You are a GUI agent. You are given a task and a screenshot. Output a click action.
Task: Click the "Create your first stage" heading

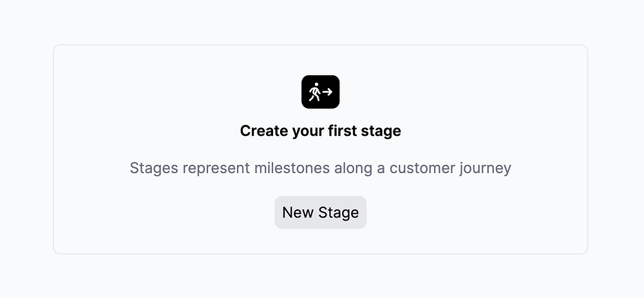320,131
